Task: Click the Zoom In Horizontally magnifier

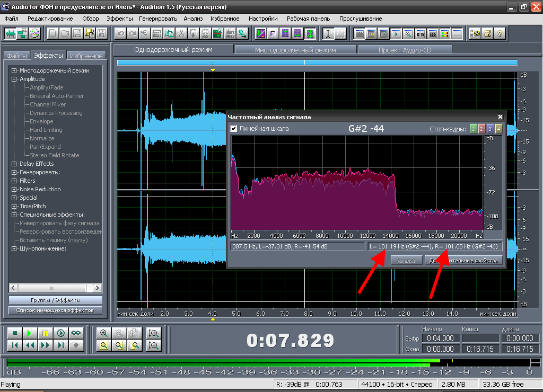Action: [x=104, y=333]
